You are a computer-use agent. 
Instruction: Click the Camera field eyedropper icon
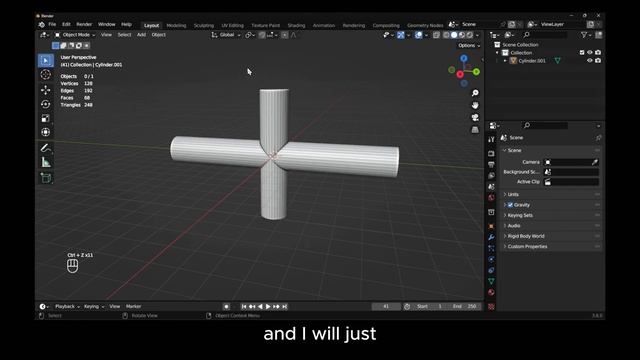point(595,162)
